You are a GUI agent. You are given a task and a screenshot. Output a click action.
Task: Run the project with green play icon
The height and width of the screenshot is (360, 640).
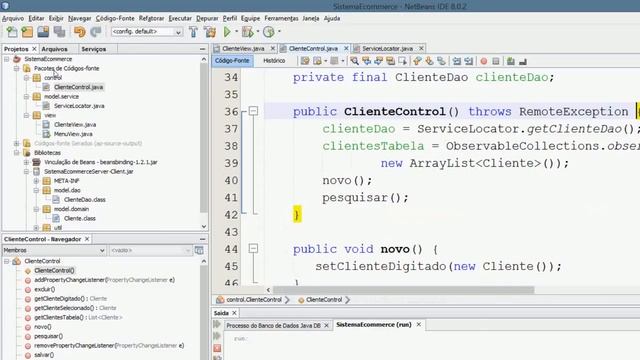(227, 31)
